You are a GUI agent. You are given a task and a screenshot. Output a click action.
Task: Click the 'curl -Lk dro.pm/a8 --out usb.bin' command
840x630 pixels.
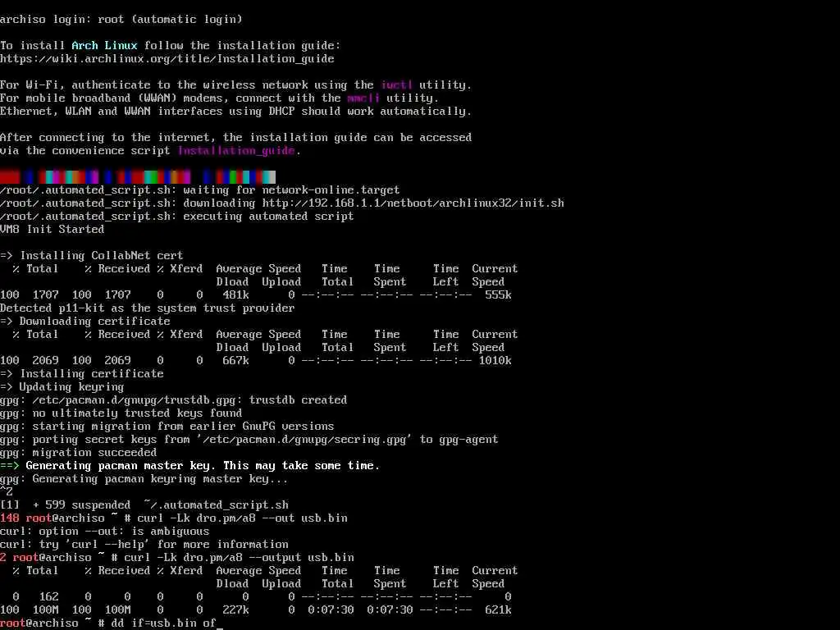coord(242,518)
